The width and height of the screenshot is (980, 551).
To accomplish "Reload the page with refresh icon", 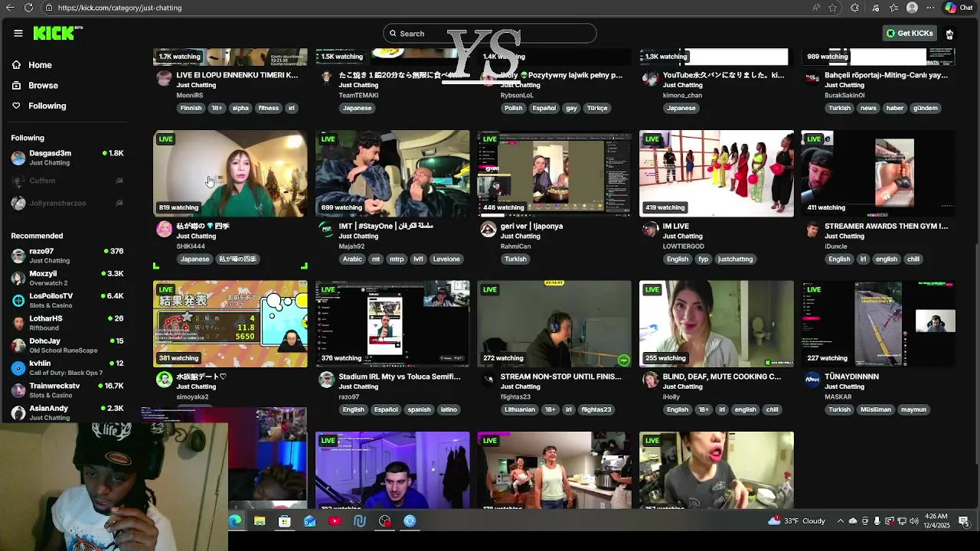I will tap(28, 8).
